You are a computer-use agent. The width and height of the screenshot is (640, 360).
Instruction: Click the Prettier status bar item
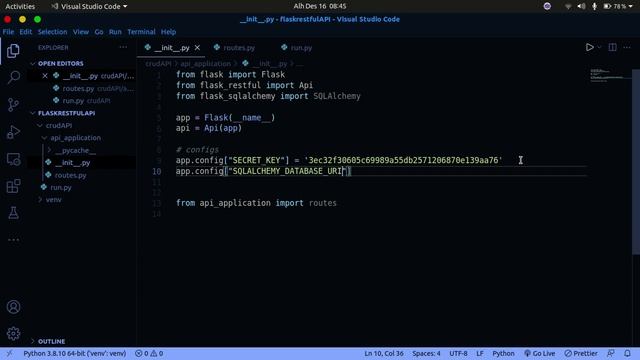[581, 353]
